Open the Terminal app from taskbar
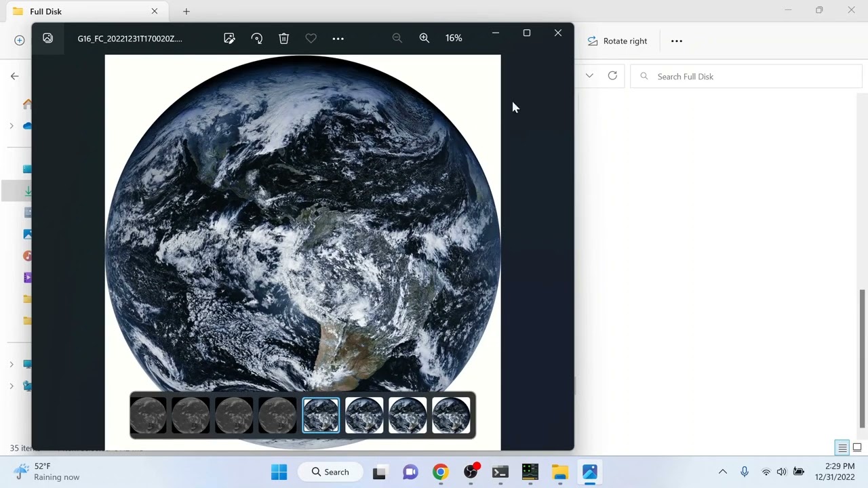 [500, 472]
